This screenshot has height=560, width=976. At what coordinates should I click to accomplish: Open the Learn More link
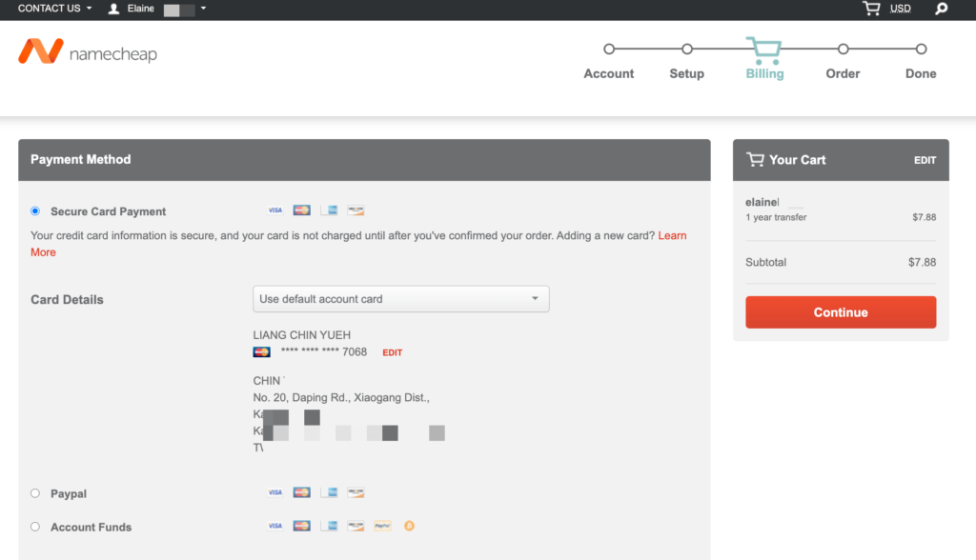pos(672,236)
